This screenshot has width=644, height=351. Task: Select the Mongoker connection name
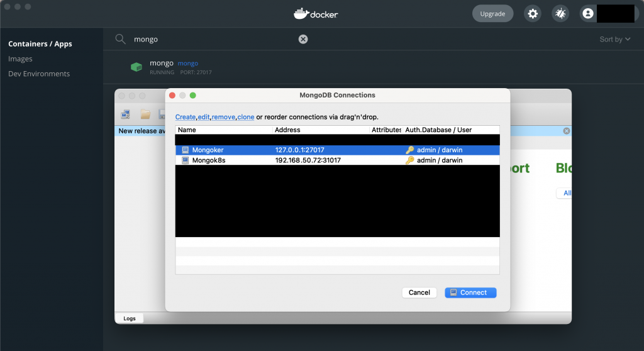coord(208,150)
